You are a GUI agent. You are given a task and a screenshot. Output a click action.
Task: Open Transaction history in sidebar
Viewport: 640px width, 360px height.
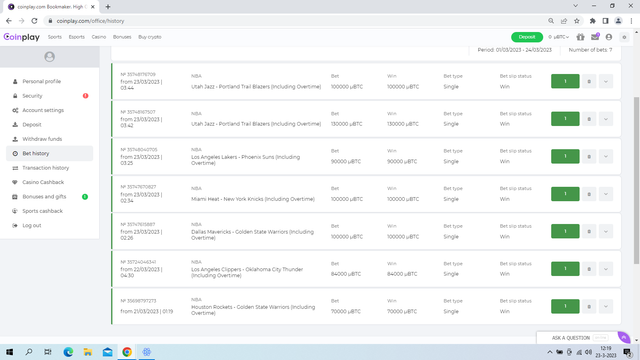[x=45, y=168]
